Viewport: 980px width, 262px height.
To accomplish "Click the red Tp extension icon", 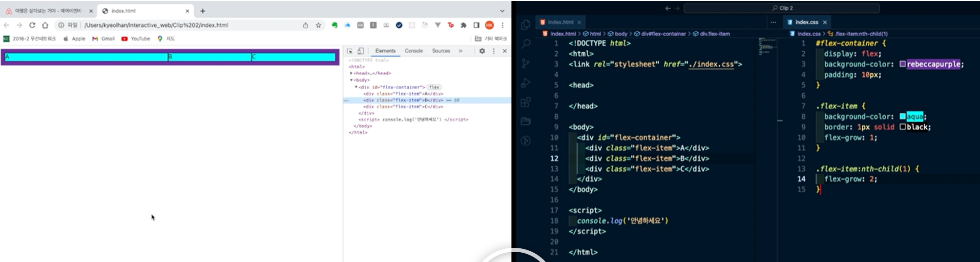I will (x=451, y=25).
